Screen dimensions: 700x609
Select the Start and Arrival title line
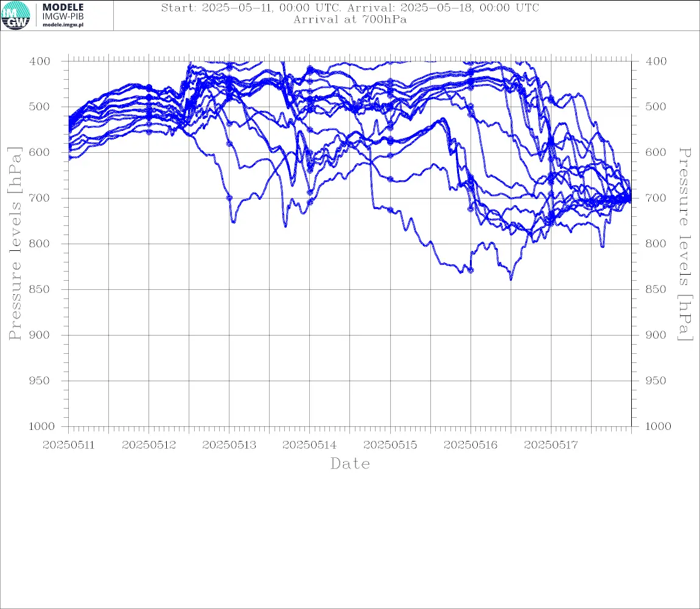point(350,7)
